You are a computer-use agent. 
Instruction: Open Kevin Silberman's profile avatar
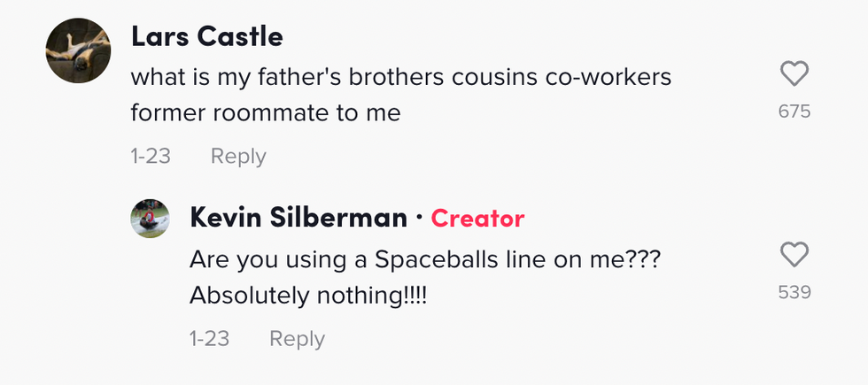pos(150,218)
